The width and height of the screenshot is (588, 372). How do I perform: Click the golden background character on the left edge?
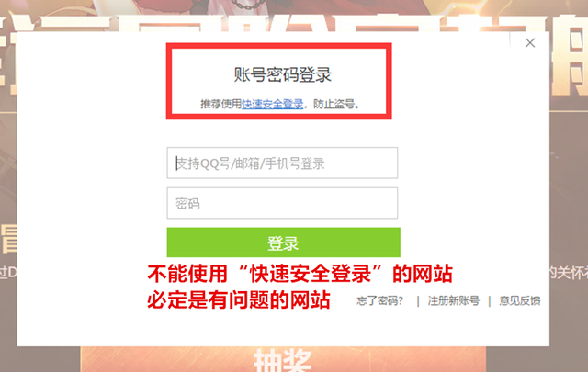coord(9,239)
